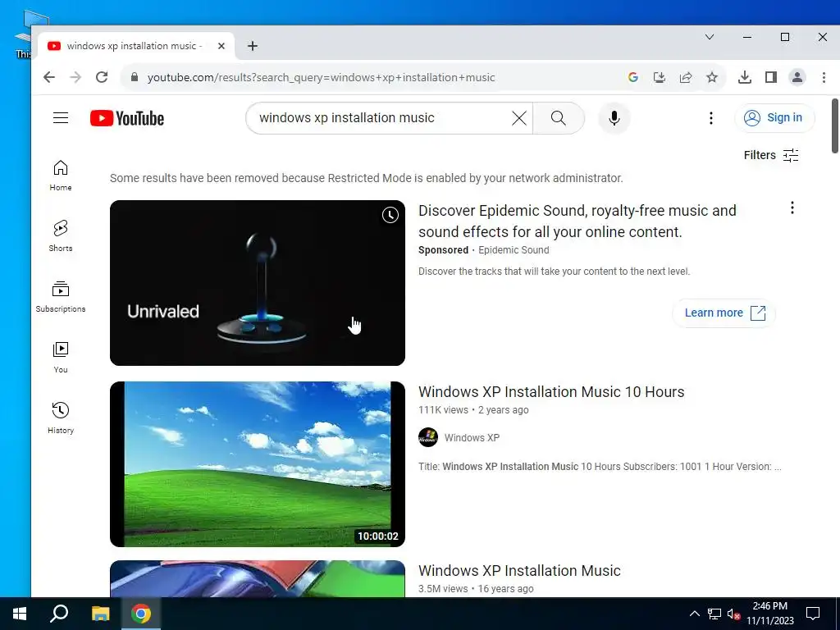Open YouTube settings three-dot menu
Viewport: 840px width, 630px height.
coord(711,118)
